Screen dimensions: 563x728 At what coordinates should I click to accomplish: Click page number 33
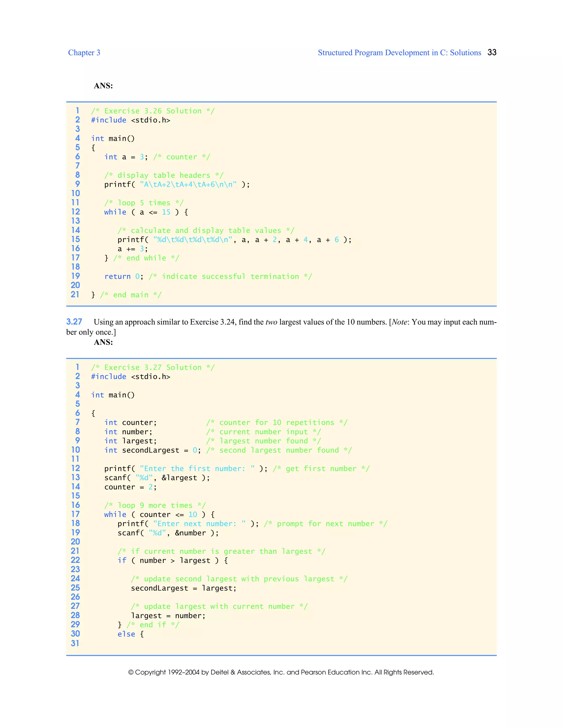[492, 52]
